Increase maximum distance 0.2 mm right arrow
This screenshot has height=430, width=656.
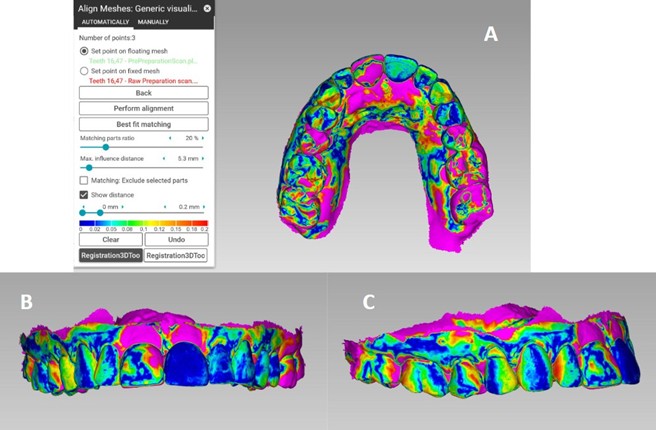click(204, 207)
